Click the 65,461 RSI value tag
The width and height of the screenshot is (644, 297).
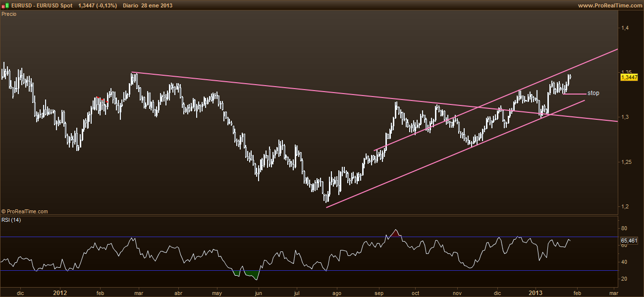point(629,240)
